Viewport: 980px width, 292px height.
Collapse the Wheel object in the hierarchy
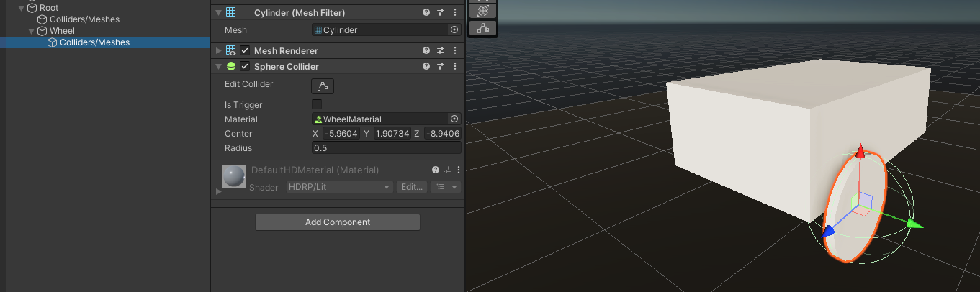coord(31,31)
